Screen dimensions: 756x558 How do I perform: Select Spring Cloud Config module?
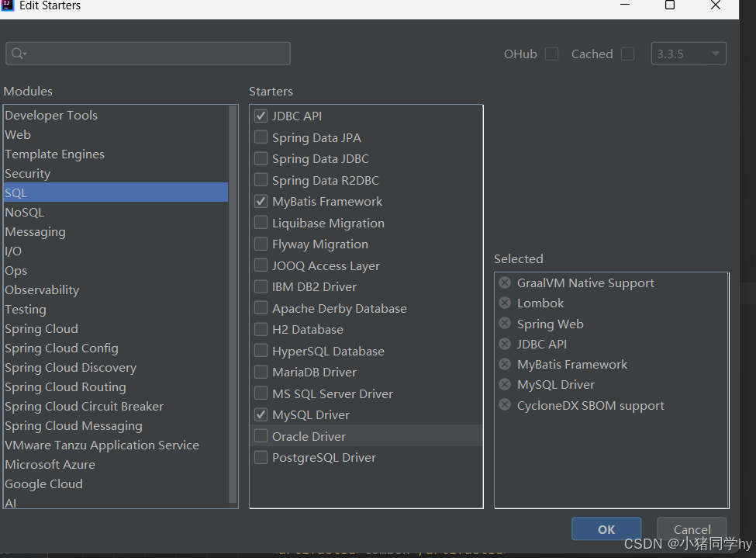tap(116, 348)
